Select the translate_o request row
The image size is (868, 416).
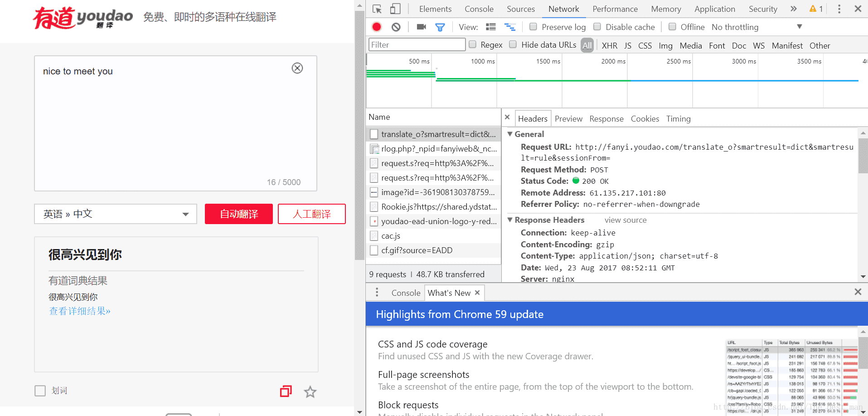pyautogui.click(x=433, y=134)
